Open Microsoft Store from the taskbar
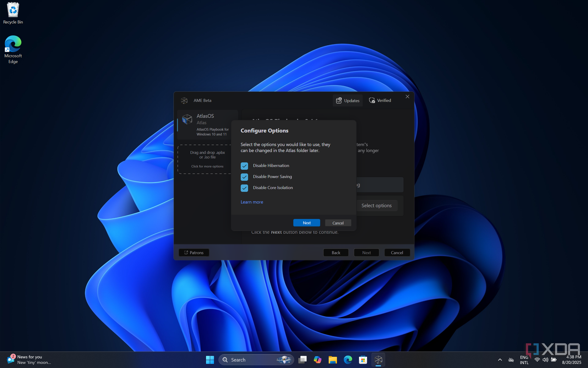Viewport: 588px width, 368px height. coord(363,360)
